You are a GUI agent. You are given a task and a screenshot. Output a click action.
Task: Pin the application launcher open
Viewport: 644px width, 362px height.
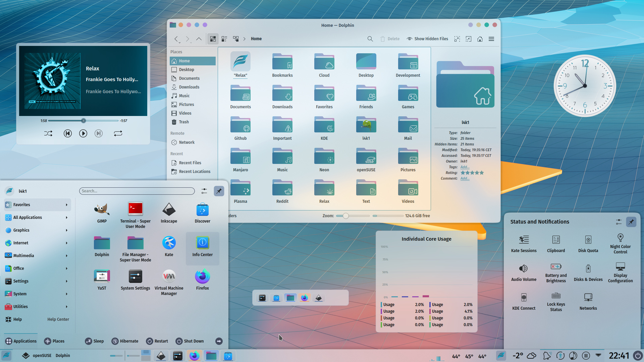coord(219,191)
